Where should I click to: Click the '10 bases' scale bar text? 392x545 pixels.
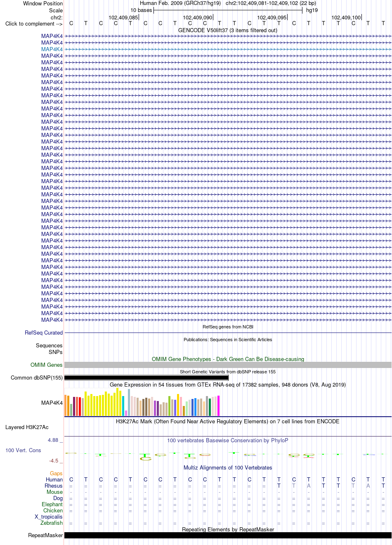[141, 10]
